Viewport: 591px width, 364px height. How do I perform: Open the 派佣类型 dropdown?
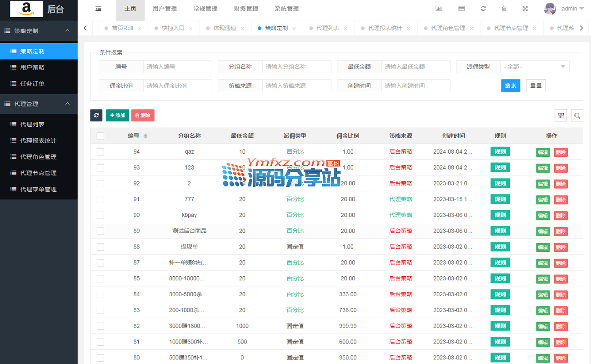[535, 67]
